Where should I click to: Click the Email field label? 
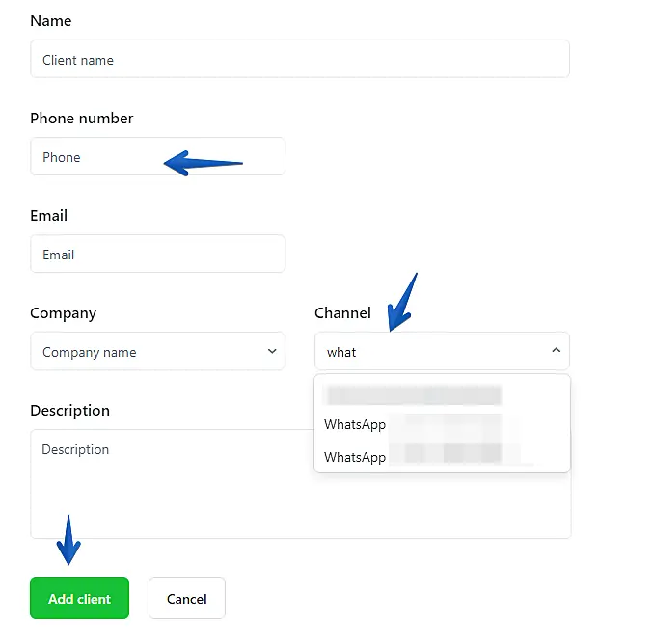(48, 215)
